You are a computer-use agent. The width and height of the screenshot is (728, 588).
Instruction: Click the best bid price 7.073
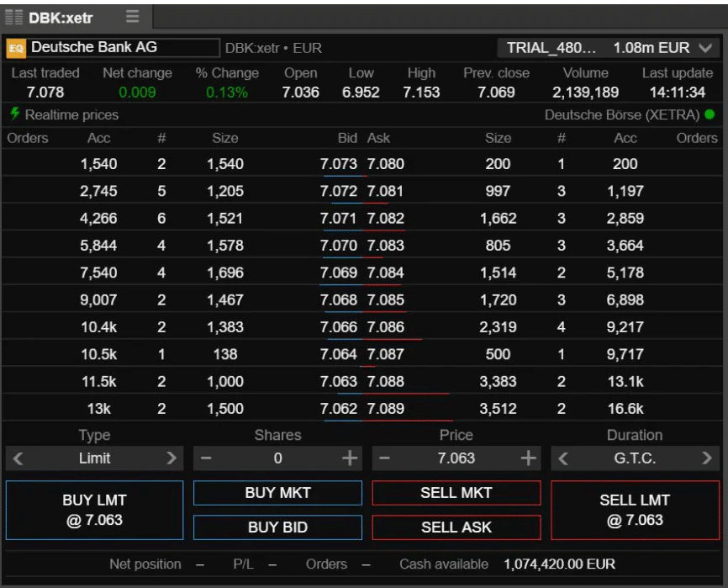339,164
